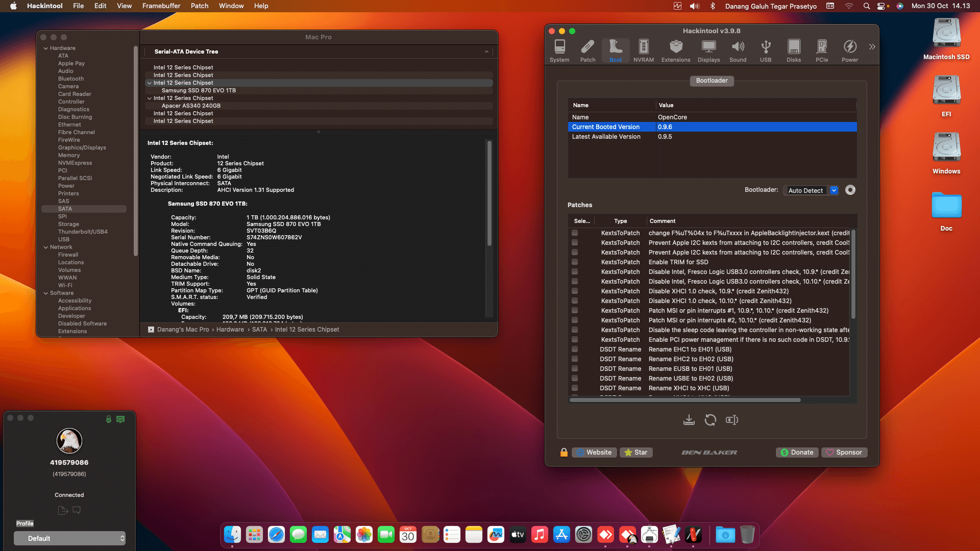Open the Macintosh SSD desktop drive
The width and height of the screenshot is (980, 551).
946,39
